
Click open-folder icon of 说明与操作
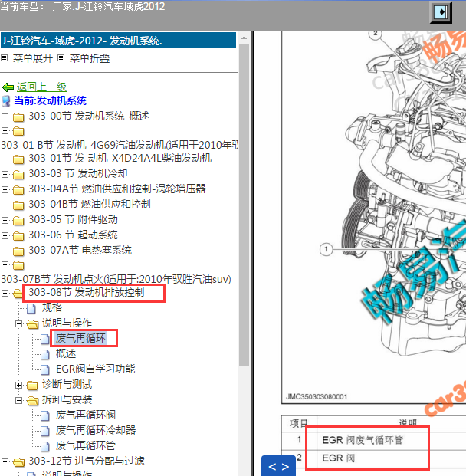[x=32, y=324]
